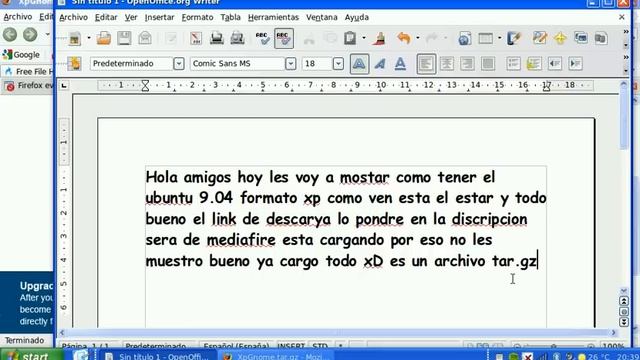Viewport: 640px width, 360px height.
Task: Align the paragraph left
Action: coord(426,64)
